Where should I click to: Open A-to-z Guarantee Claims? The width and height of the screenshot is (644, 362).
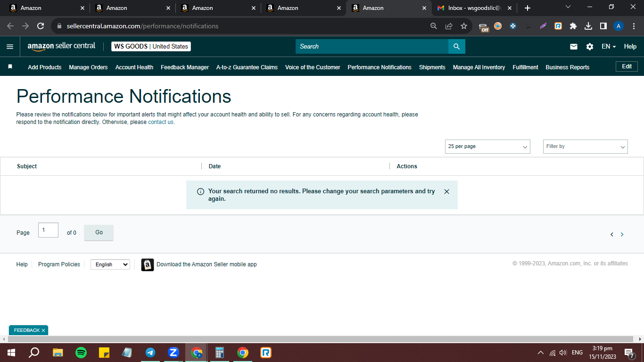tap(247, 67)
